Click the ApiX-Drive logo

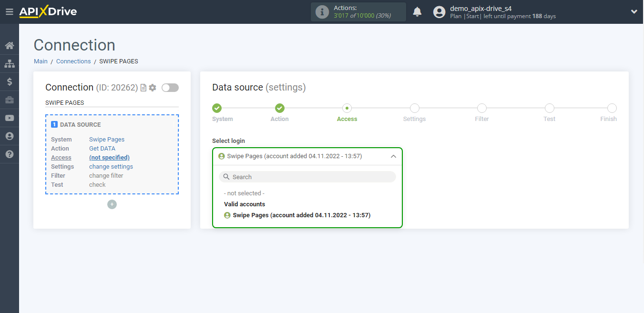point(48,12)
